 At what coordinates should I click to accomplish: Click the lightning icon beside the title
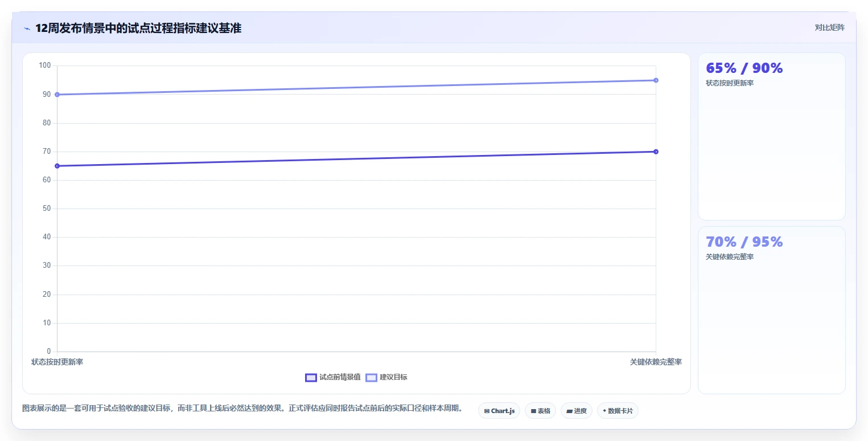click(27, 28)
